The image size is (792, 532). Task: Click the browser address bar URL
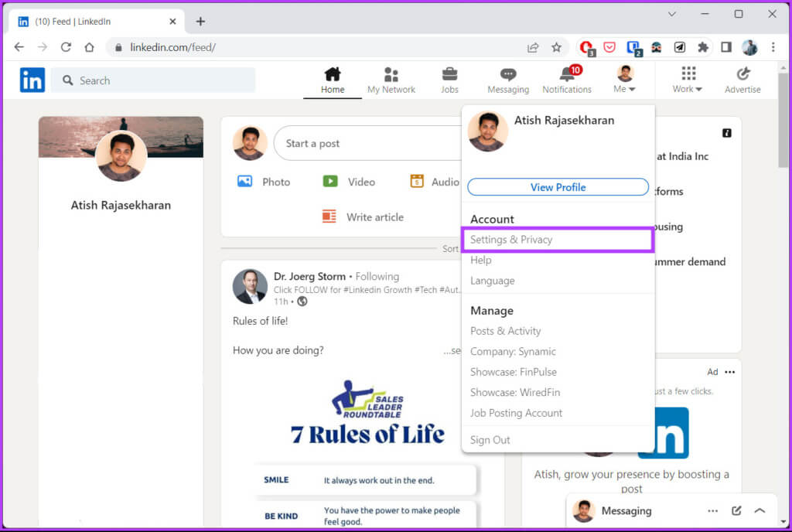pyautogui.click(x=172, y=47)
